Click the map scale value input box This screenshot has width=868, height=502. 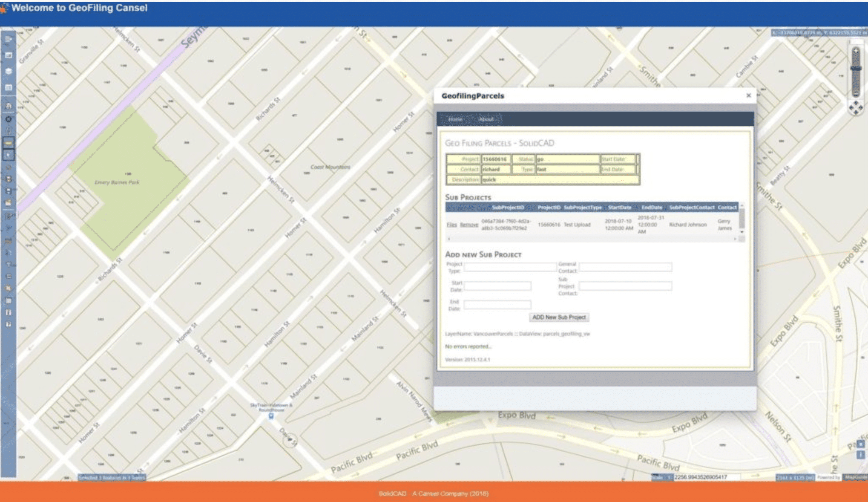pyautogui.click(x=707, y=477)
